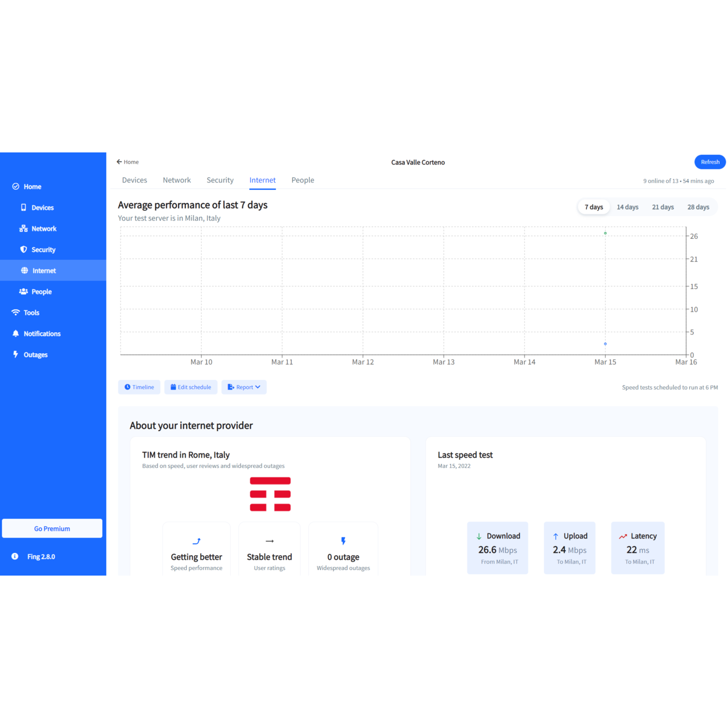The image size is (728, 728).
Task: Click the green download data point on chart
Action: [x=605, y=233]
